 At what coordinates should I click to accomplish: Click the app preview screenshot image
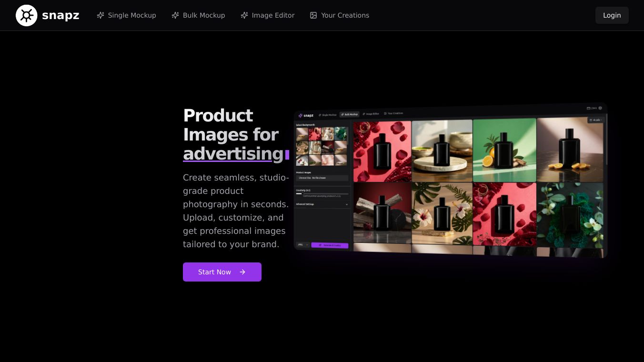450,180
